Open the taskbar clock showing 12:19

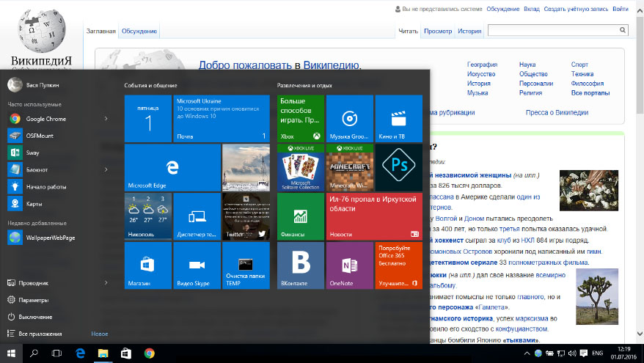click(623, 353)
